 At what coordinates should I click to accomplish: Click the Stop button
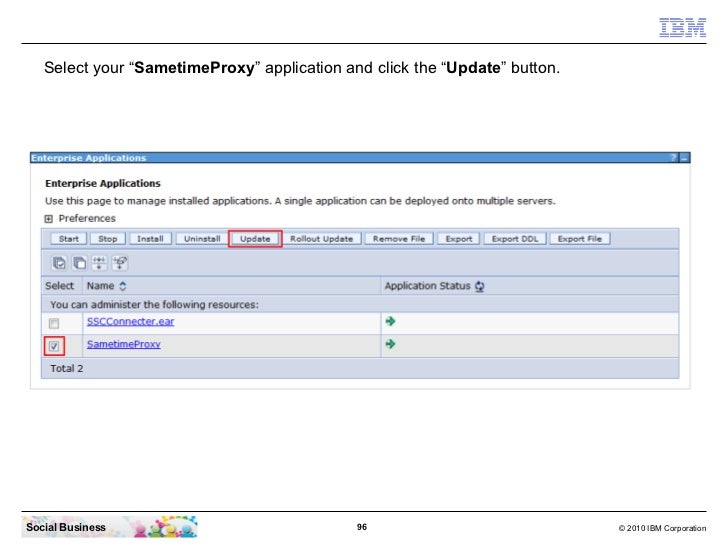pyautogui.click(x=107, y=239)
